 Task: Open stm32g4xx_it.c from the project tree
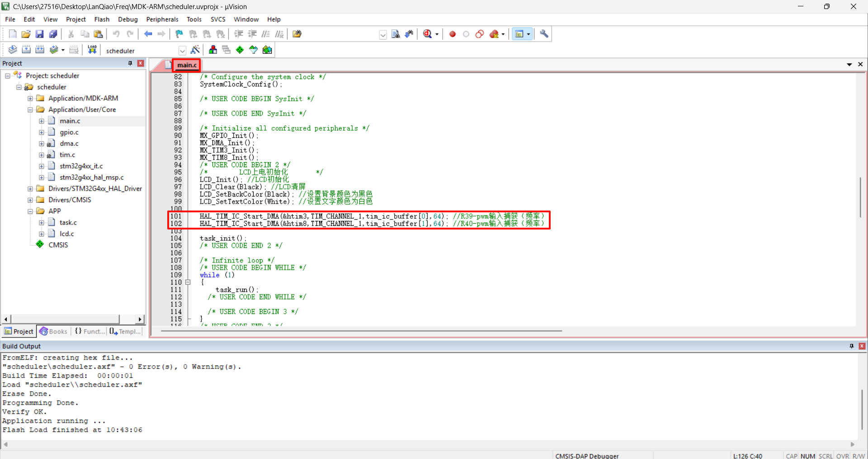[81, 166]
